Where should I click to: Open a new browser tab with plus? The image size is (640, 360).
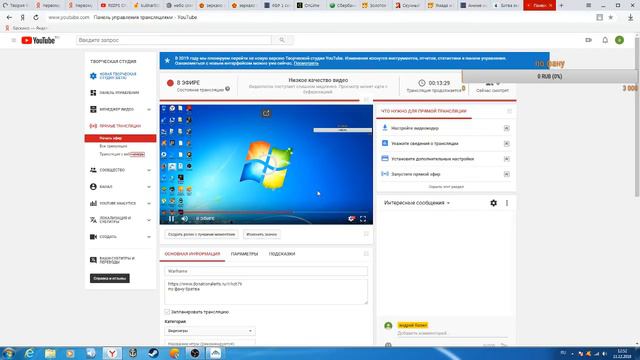pos(561,5)
